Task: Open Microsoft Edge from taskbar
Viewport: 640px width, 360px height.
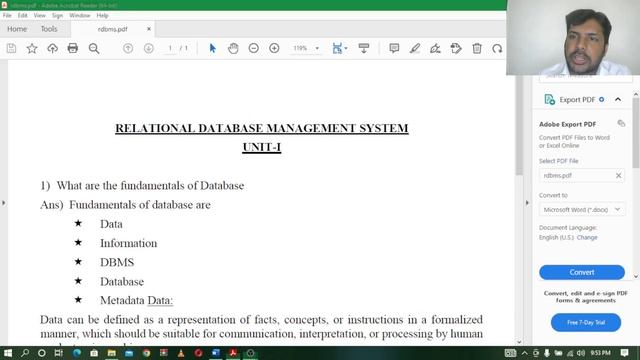Action: tap(77, 353)
